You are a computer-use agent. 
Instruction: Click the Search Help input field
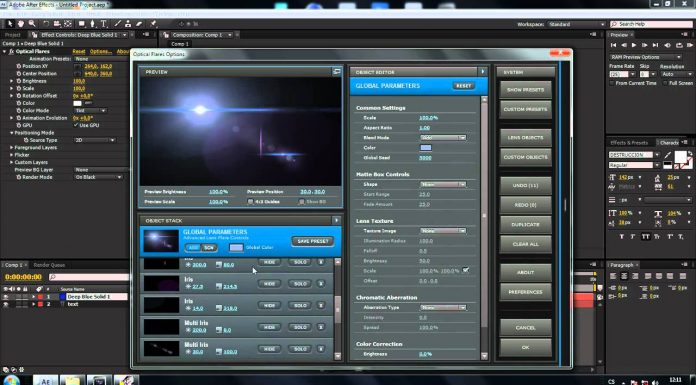651,24
